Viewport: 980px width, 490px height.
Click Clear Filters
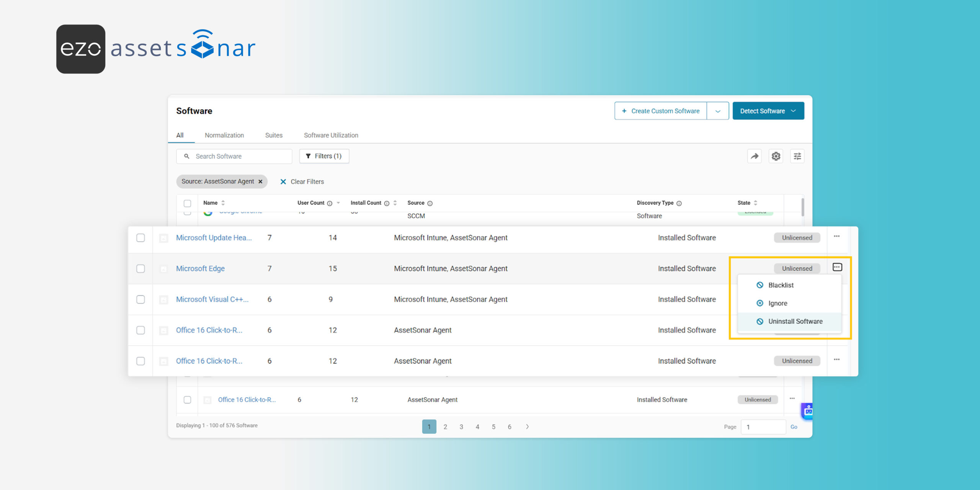302,181
